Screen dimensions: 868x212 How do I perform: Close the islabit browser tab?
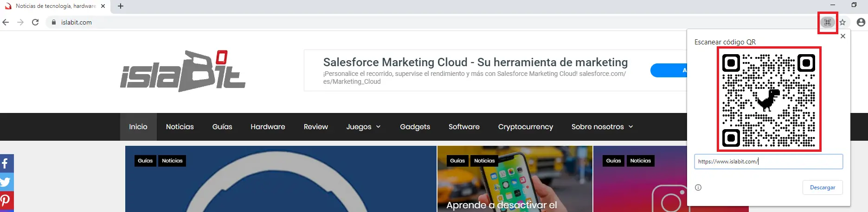coord(103,6)
